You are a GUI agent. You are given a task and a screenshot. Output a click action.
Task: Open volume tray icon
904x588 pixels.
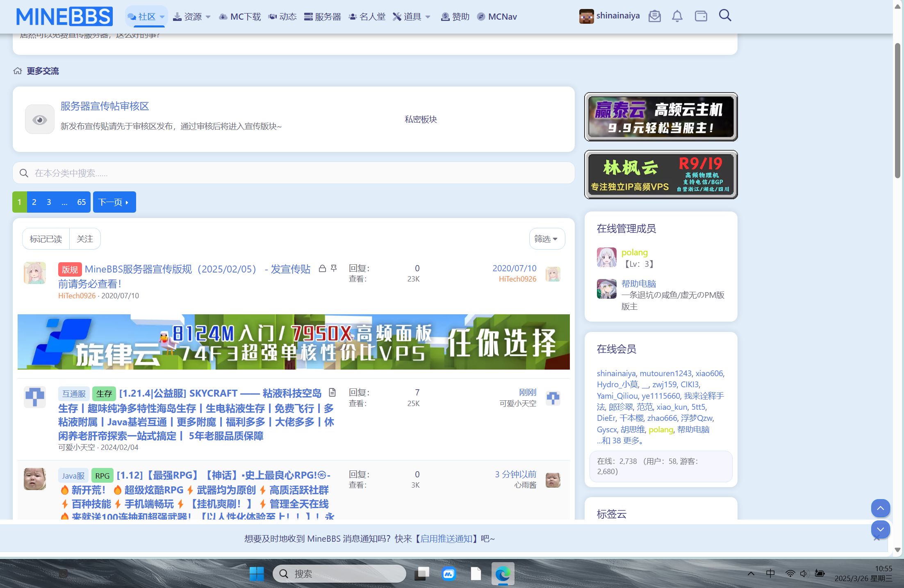tap(804, 573)
